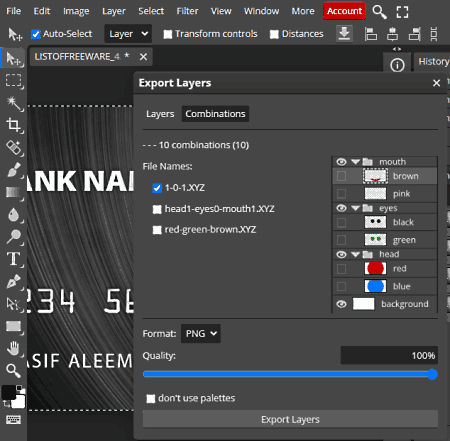Collapse the head folder arrow
This screenshot has width=450, height=441.
pos(355,255)
